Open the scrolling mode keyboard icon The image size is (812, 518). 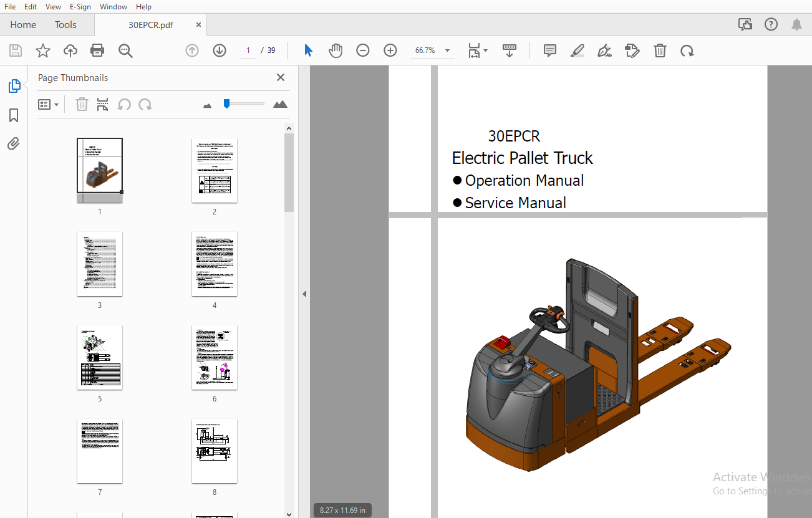tap(510, 50)
